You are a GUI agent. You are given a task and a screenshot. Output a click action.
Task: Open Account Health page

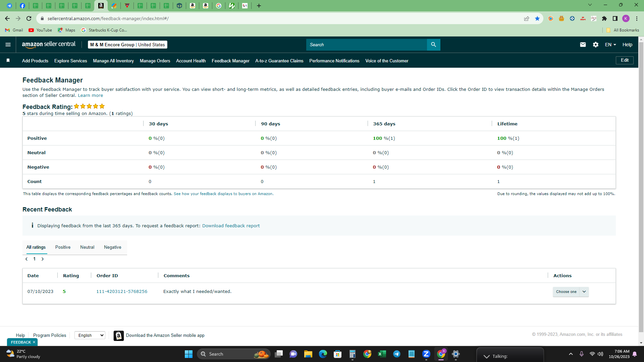pos(191,61)
